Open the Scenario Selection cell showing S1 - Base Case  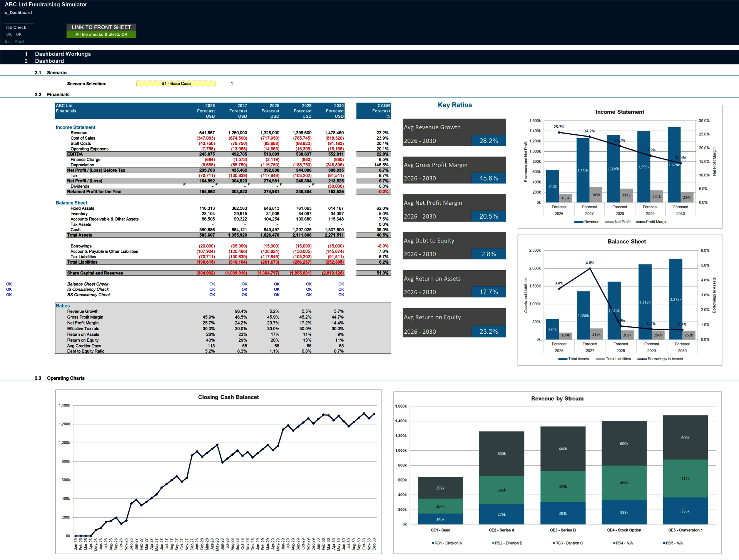pyautogui.click(x=176, y=84)
